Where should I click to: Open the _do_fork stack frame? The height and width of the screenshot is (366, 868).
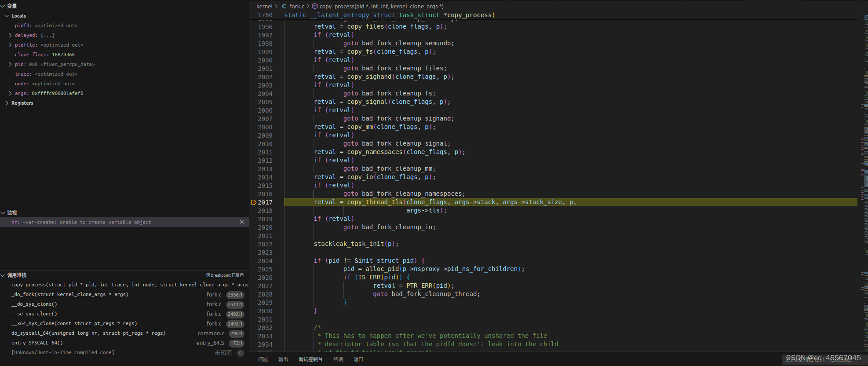pos(124,295)
